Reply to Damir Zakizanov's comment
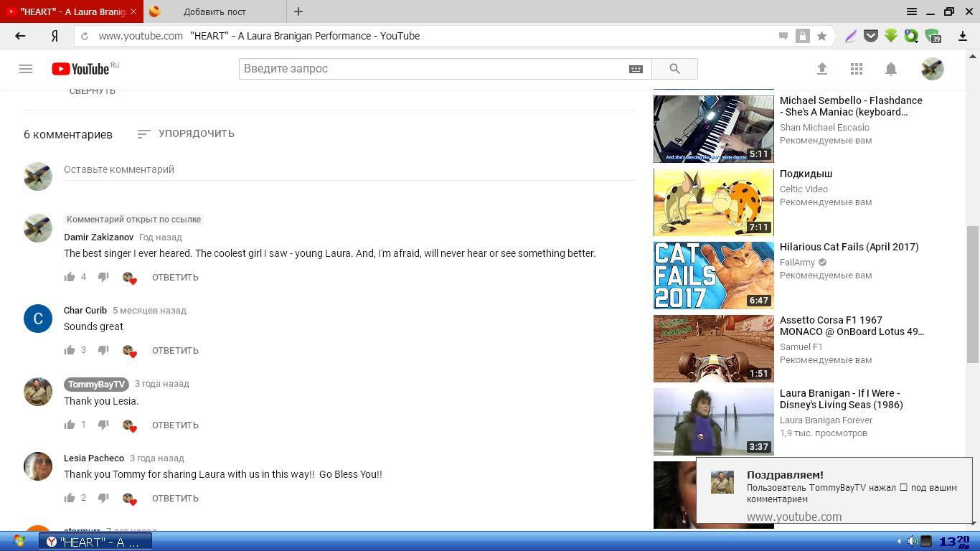Viewport: 980px width, 551px height. click(175, 277)
